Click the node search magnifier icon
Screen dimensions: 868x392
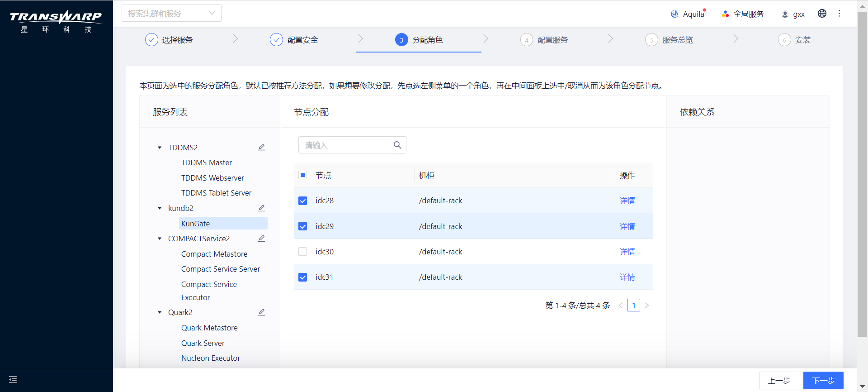(397, 145)
